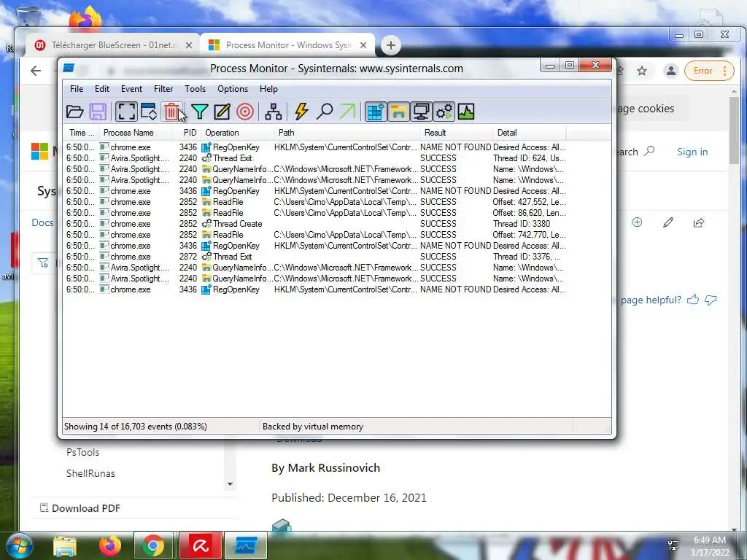Viewport: 747px width, 560px height.
Task: Open the browser profile avatar icon
Action: 671,71
